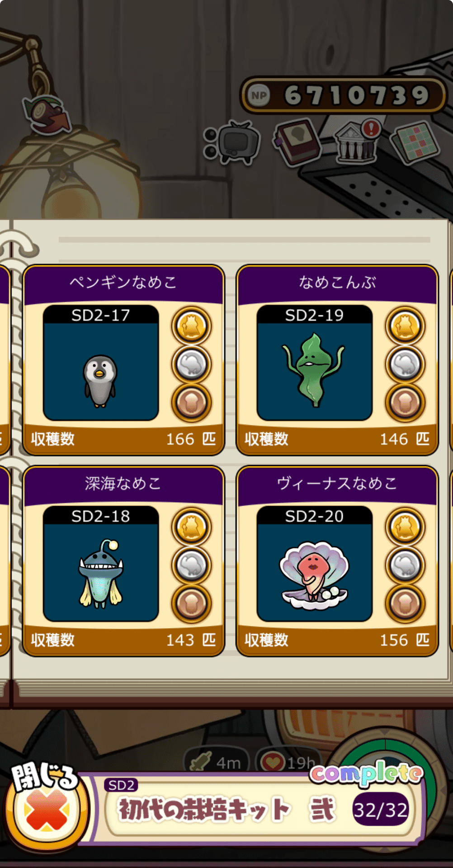The image size is (453, 868).
Task: Select the SD2-19 kelp nameko thumbnail
Action: click(315, 363)
